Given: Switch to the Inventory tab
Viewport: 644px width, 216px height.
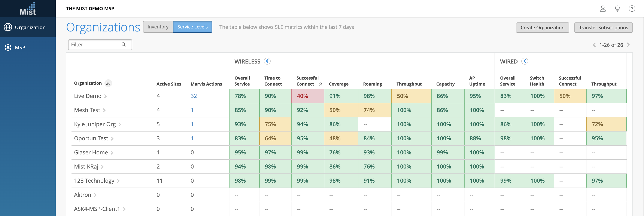Looking at the screenshot, I should tap(158, 27).
